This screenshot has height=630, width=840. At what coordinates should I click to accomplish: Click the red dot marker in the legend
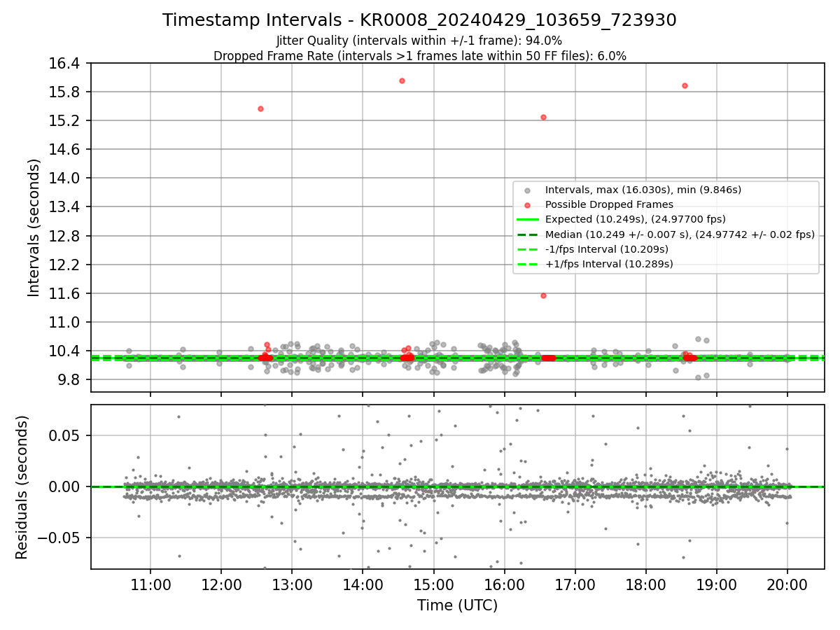click(x=528, y=205)
